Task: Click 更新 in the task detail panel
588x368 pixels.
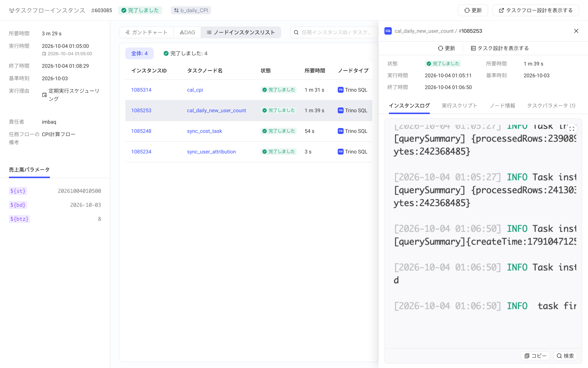Action: (x=446, y=48)
